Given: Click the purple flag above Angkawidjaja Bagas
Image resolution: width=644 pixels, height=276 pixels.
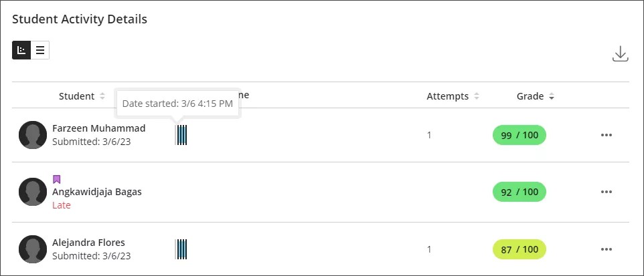Looking at the screenshot, I should [x=57, y=179].
